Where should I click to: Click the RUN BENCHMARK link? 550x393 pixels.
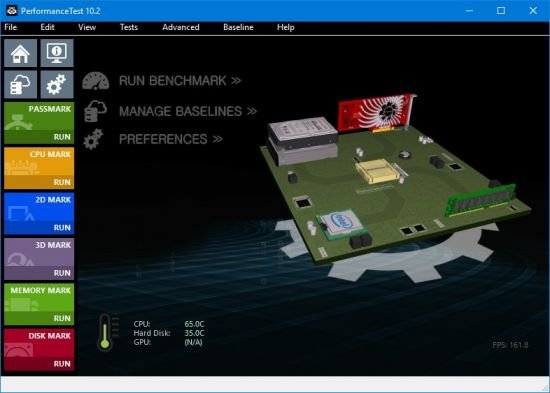pyautogui.click(x=180, y=81)
